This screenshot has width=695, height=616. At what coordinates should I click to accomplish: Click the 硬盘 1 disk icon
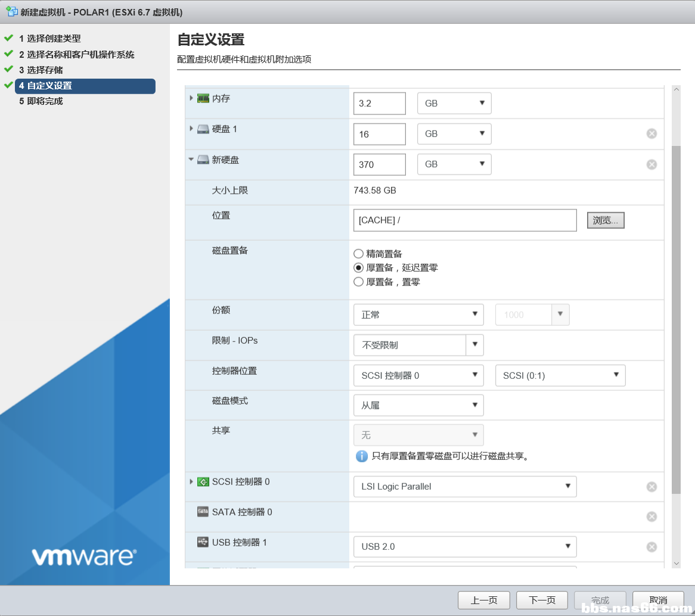click(203, 129)
